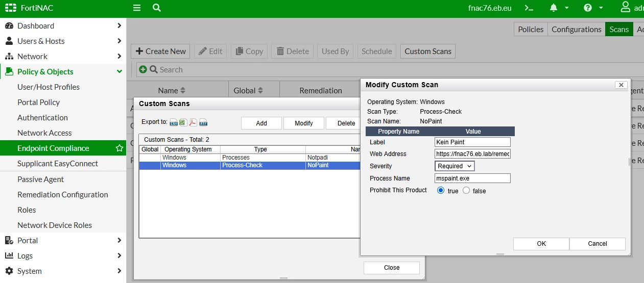Viewport: 644px width, 283px height.
Task: Click the Name column sort arrows
Action: click(183, 91)
